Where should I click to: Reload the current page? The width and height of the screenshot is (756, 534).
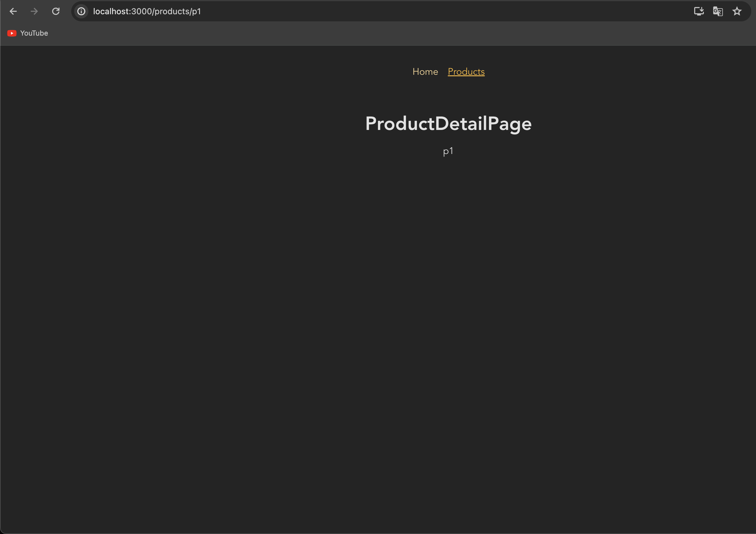[56, 12]
